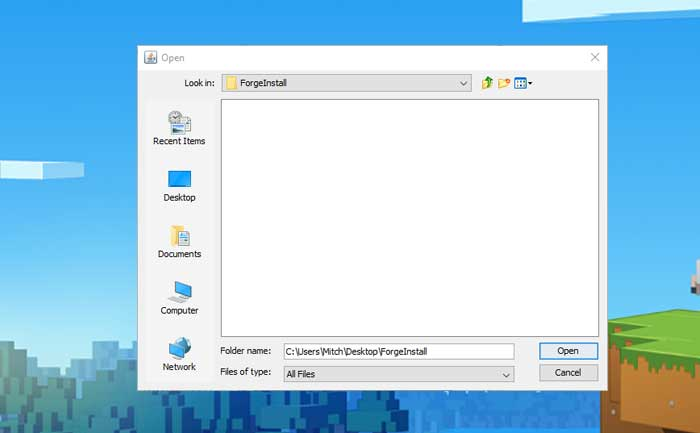
Task: Browse the Network location
Action: (x=179, y=354)
